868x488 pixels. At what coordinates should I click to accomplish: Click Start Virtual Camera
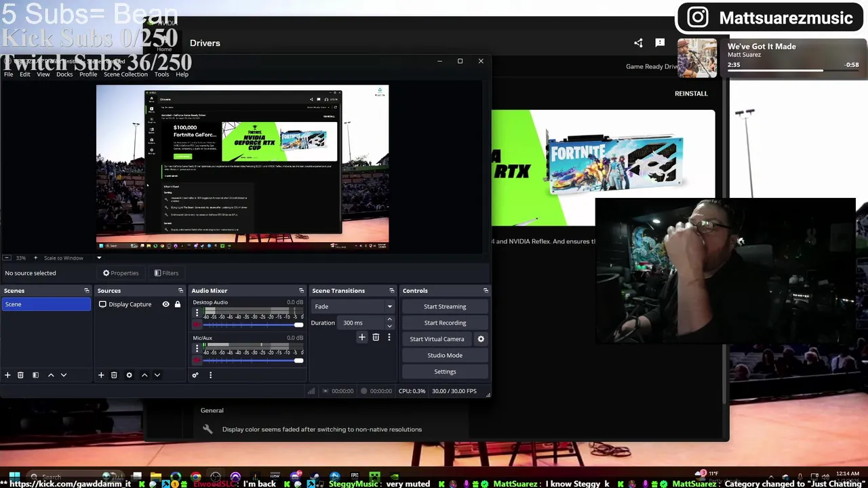[x=437, y=339]
